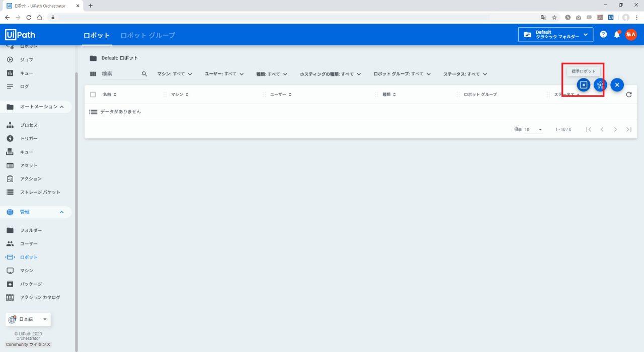Open the Default クラシック フォルダー selector
644x352 pixels.
[x=555, y=35]
